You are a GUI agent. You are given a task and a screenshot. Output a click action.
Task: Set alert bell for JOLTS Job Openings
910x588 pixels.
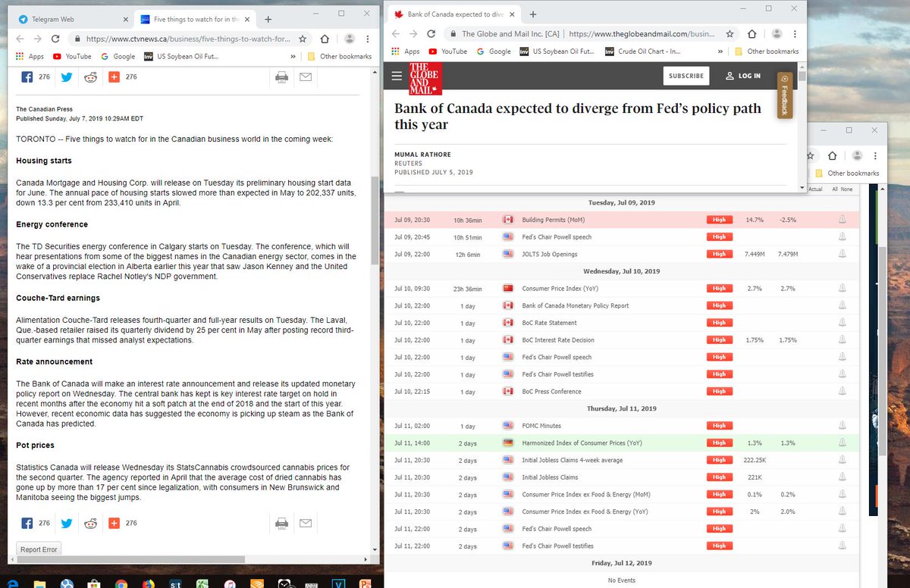click(x=842, y=254)
